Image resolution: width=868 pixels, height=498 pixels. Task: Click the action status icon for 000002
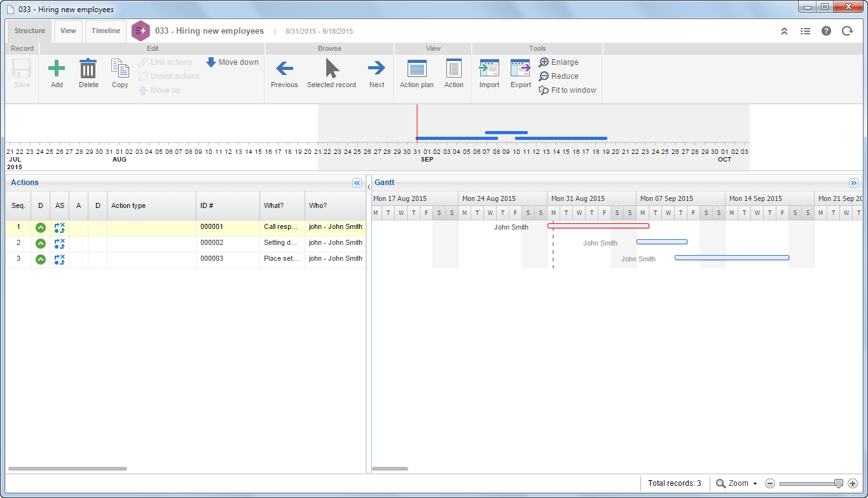(x=60, y=243)
